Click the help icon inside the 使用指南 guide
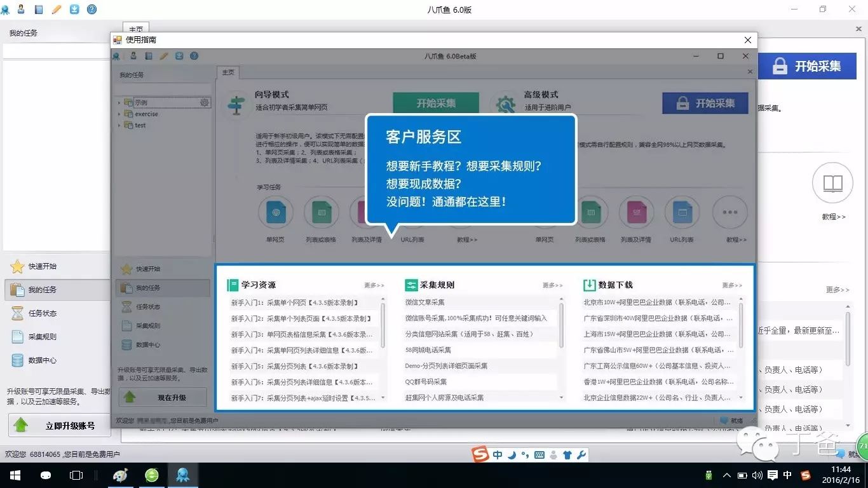 (x=194, y=56)
